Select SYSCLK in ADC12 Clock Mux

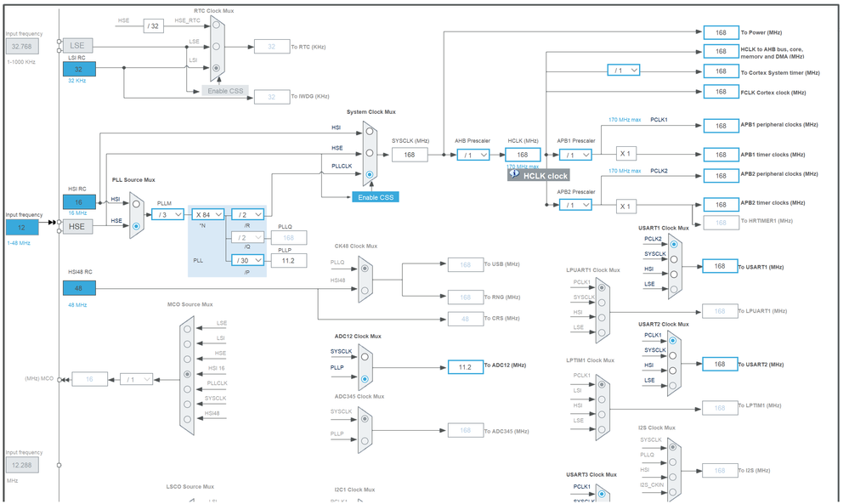pyautogui.click(x=365, y=357)
